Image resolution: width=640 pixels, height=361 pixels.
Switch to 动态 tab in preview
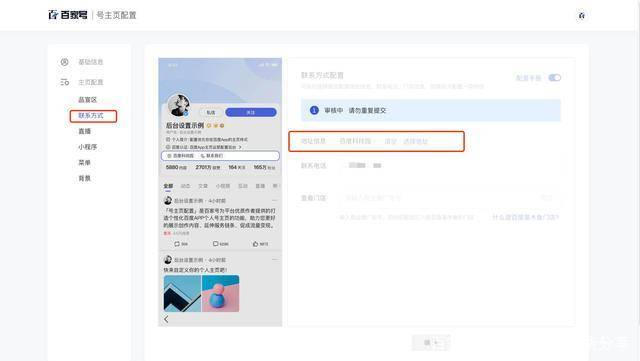coord(185,186)
